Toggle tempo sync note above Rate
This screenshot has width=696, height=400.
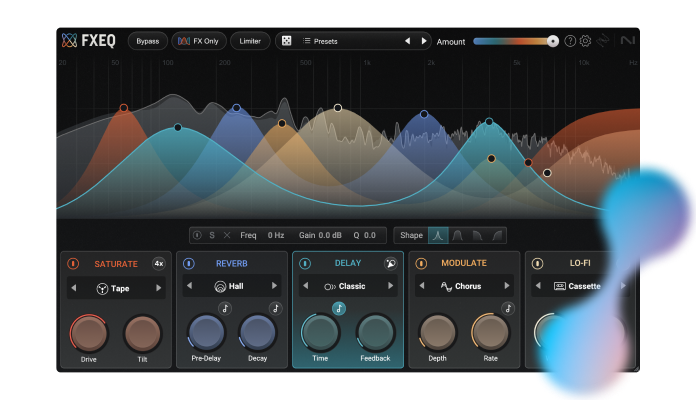coord(508,308)
